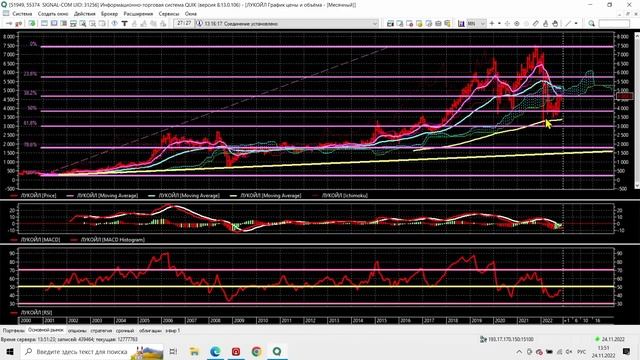Open Microsoft Edge from taskbar
This screenshot has height=360, width=640.
coord(215,351)
